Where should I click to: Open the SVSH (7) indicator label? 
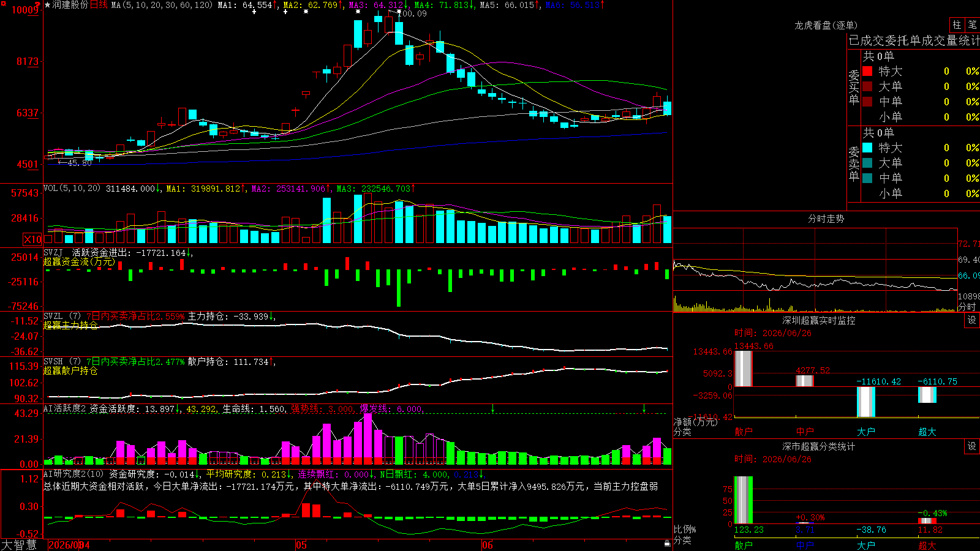point(62,362)
